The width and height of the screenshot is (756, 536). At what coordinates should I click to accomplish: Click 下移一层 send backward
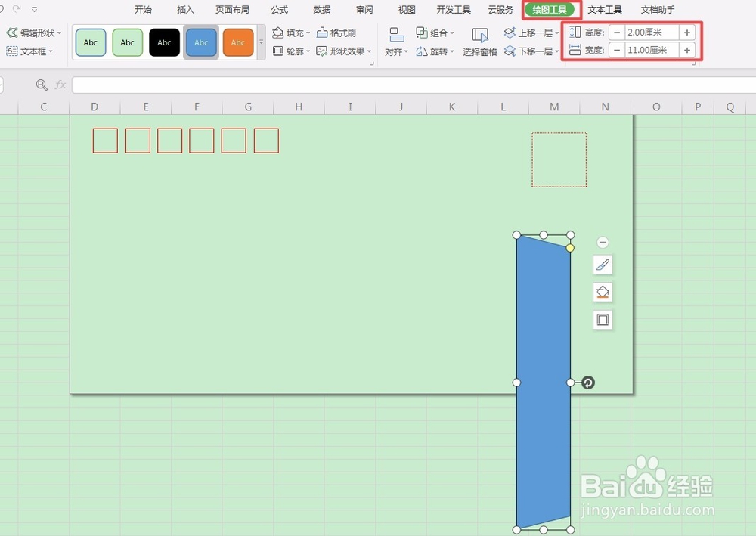click(531, 51)
